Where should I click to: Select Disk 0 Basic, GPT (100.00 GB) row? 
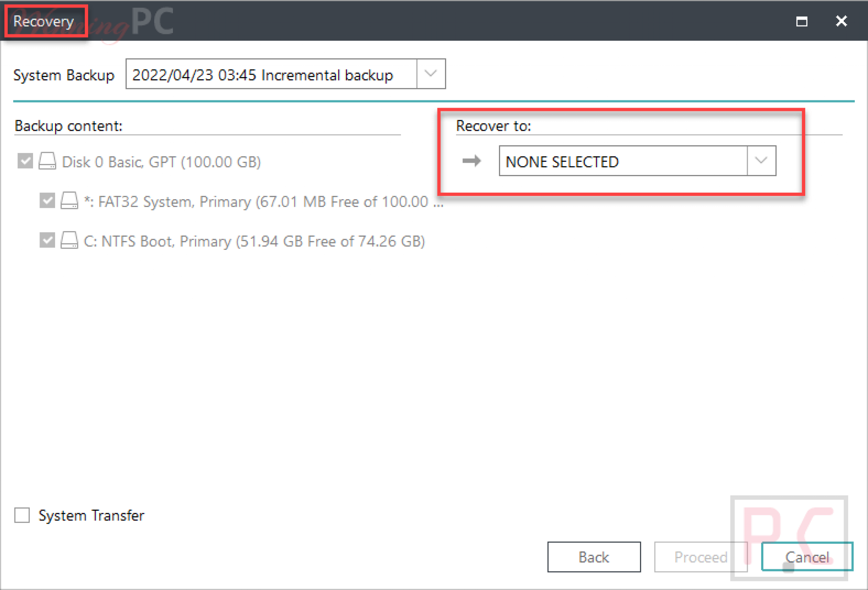pyautogui.click(x=139, y=161)
